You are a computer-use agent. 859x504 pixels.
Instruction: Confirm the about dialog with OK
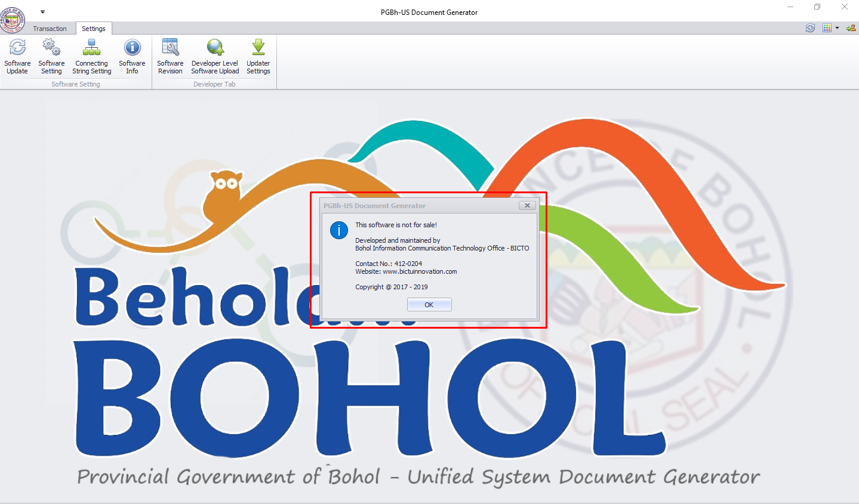tap(429, 304)
